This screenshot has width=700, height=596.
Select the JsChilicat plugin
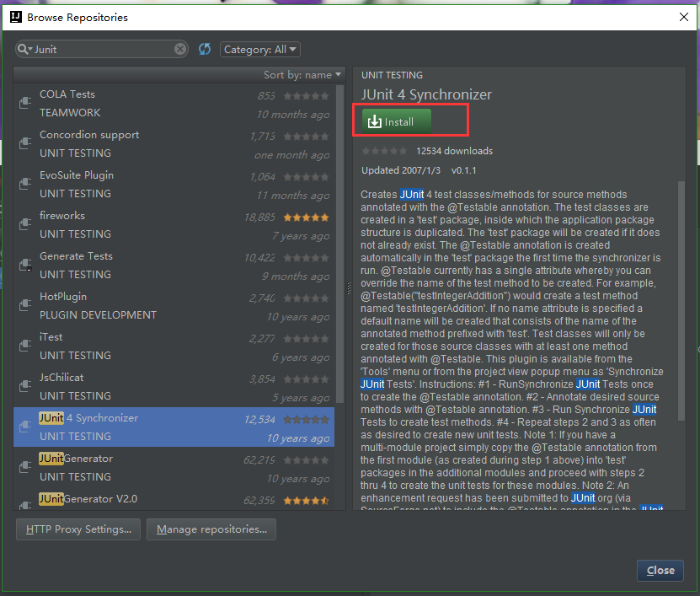[174, 386]
